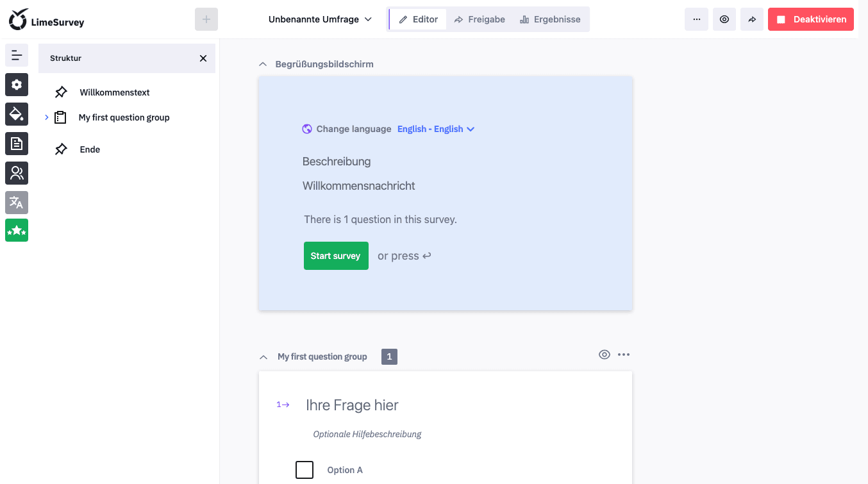Image resolution: width=868 pixels, height=484 pixels.
Task: Click the share arrow icon in top bar
Action: (x=752, y=19)
